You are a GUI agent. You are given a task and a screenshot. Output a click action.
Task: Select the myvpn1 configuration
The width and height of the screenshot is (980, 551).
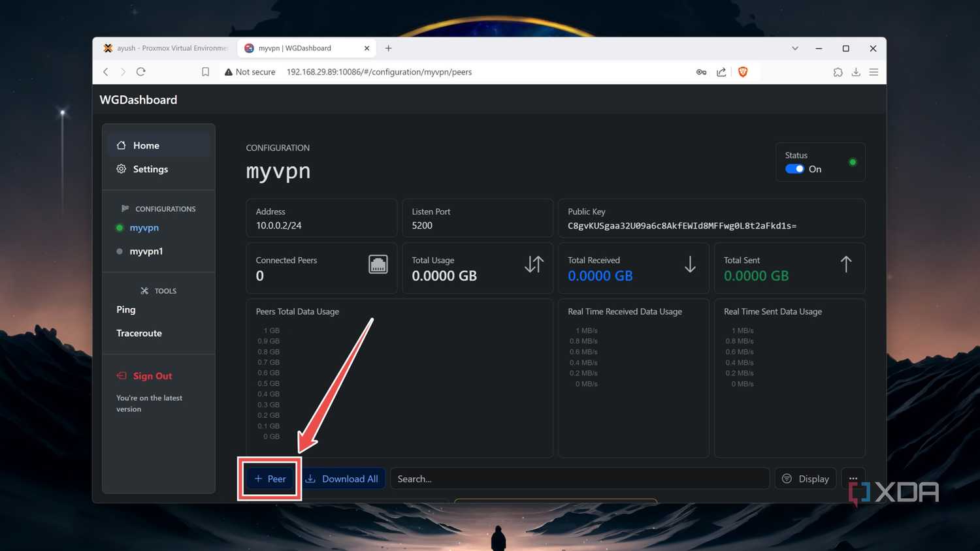pyautogui.click(x=146, y=251)
